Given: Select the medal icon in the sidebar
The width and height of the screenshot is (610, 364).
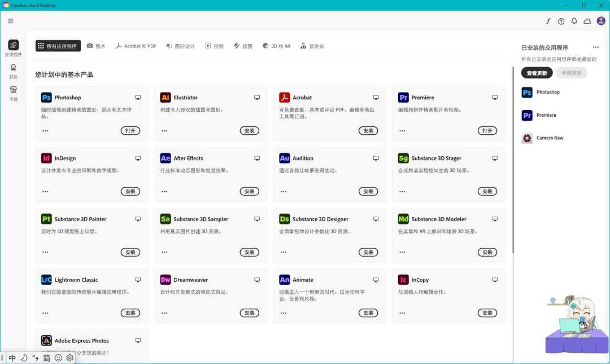Looking at the screenshot, I should [x=13, y=68].
